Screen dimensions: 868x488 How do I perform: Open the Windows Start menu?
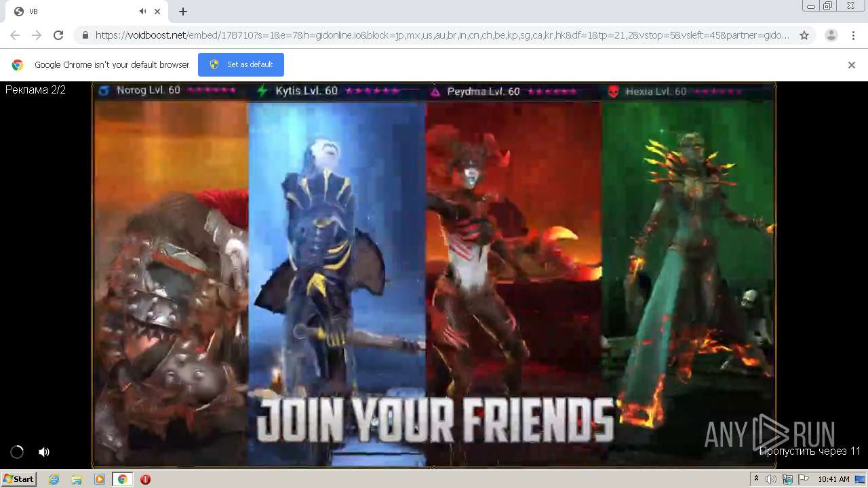coord(18,479)
